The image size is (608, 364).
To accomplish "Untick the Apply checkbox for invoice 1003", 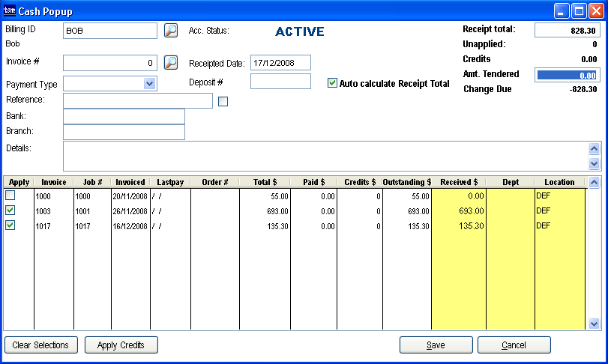I will tap(10, 210).
